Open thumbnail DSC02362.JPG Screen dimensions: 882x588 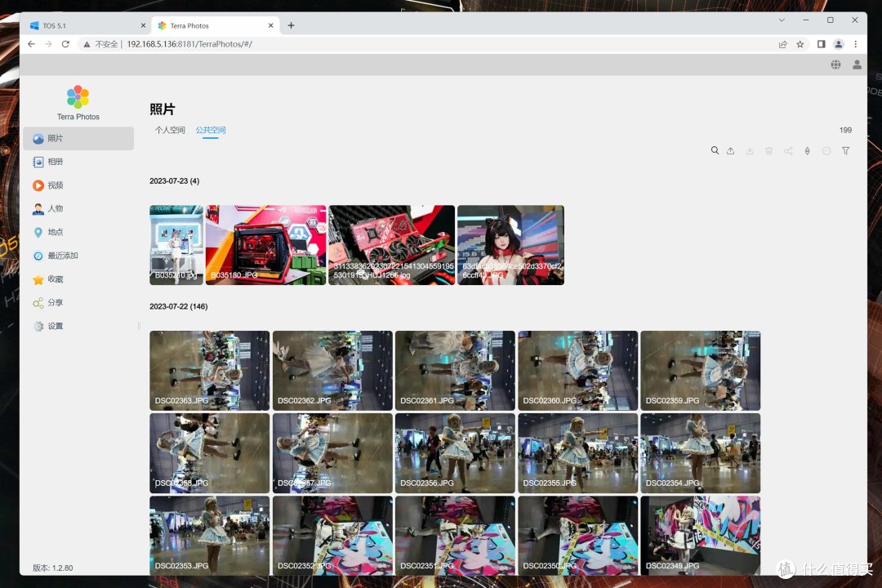coord(332,370)
